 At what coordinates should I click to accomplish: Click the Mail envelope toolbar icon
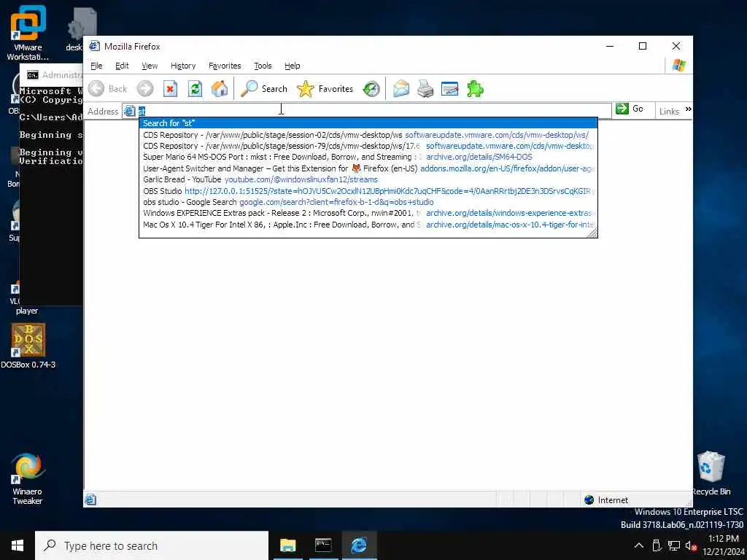tap(401, 88)
